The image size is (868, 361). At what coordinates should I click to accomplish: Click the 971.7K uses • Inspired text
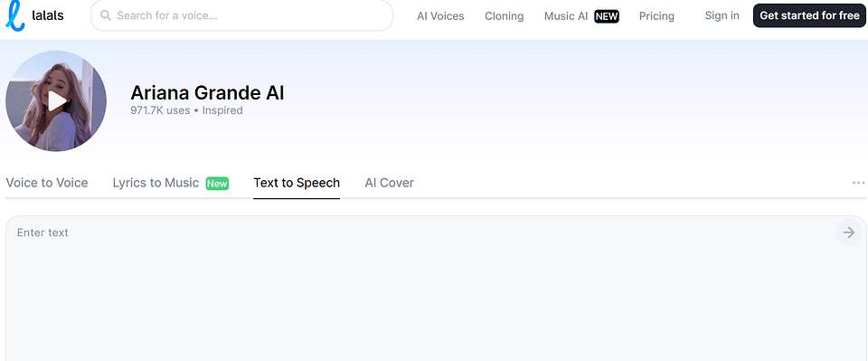pos(186,110)
